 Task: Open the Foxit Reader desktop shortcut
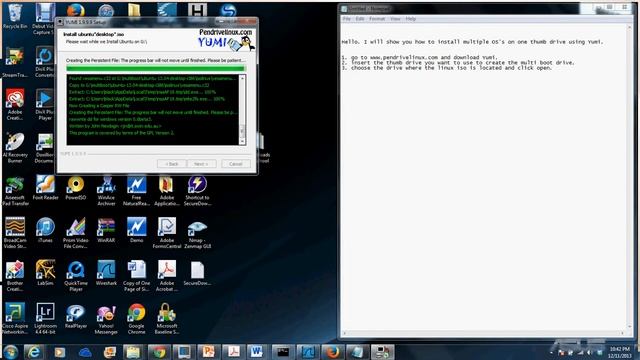[45, 188]
